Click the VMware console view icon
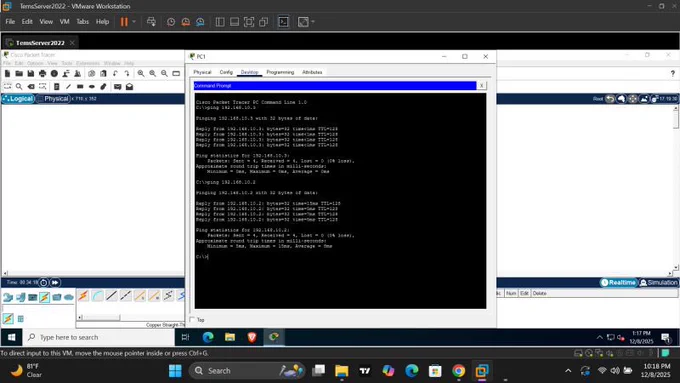 click(x=283, y=22)
